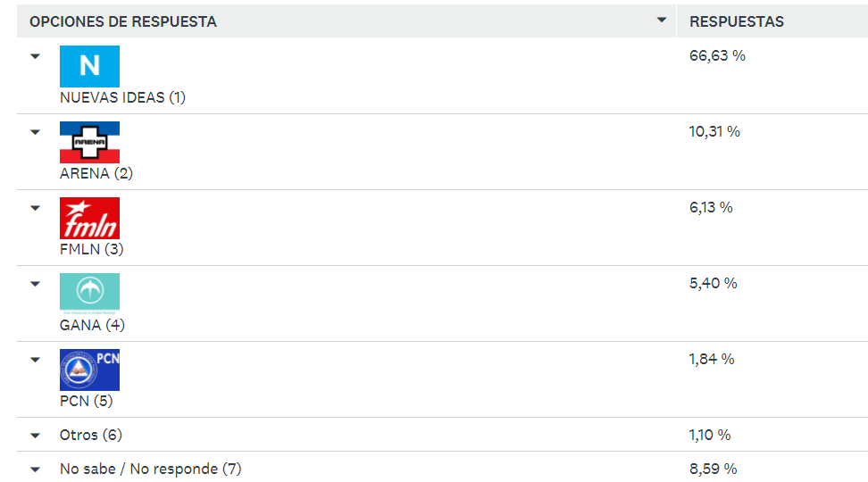Select the Otros (6) option text
The image size is (868, 482).
91,435
